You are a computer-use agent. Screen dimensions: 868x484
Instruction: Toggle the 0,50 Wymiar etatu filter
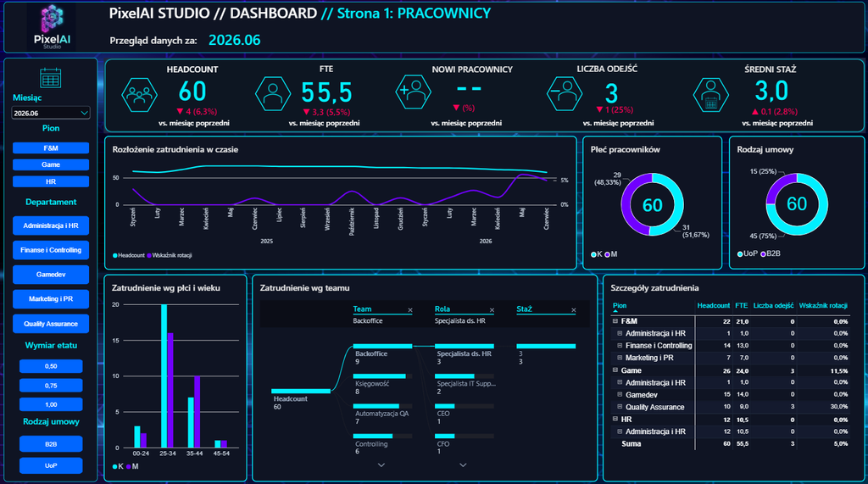coord(50,366)
